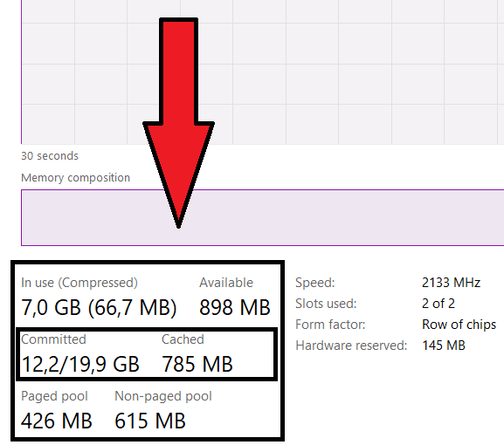Click the 'Available' label
The height and width of the screenshot is (445, 504).
point(226,283)
